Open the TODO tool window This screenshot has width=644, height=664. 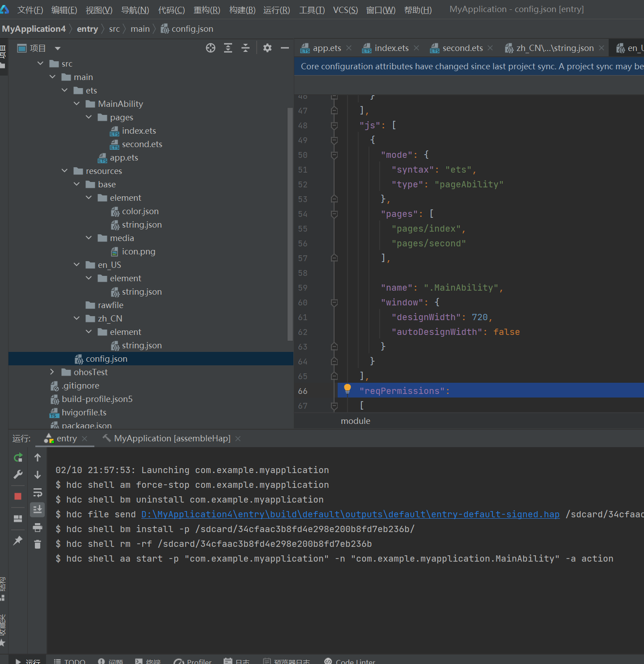pos(70,661)
